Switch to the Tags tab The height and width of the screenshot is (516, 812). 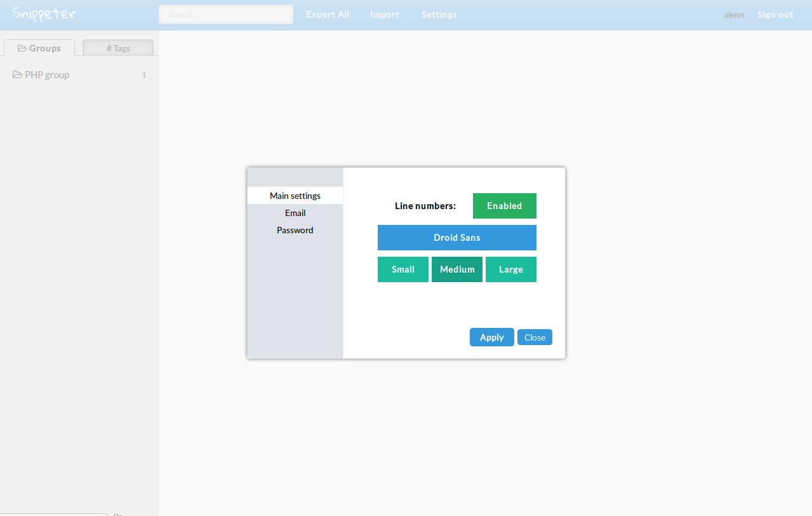pyautogui.click(x=118, y=48)
